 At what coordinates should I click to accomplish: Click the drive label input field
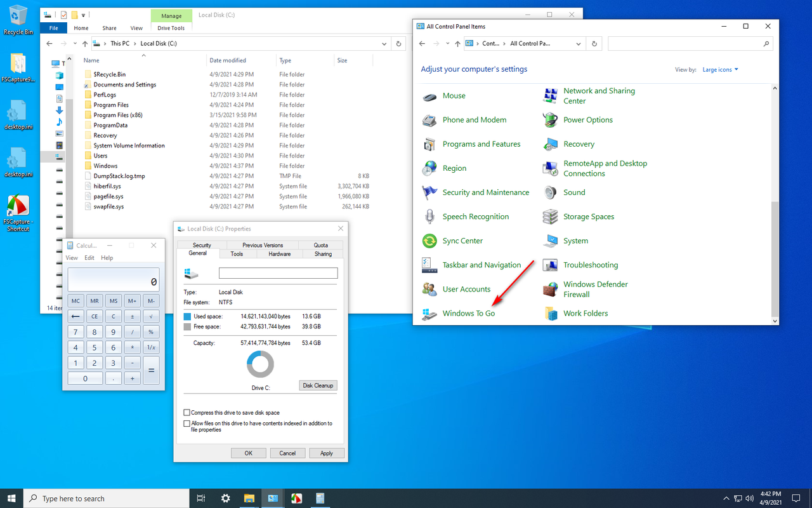278,273
